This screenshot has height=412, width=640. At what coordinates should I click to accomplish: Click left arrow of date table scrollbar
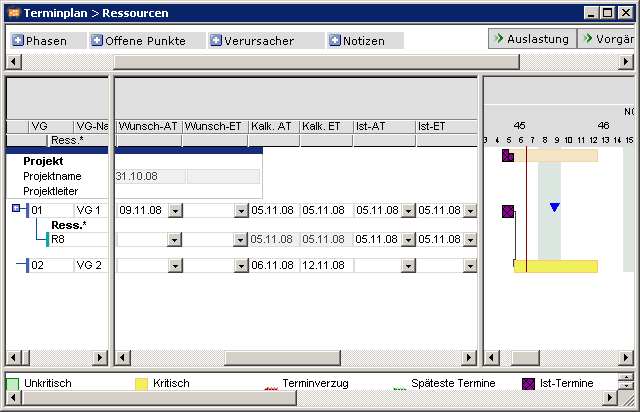click(122, 358)
